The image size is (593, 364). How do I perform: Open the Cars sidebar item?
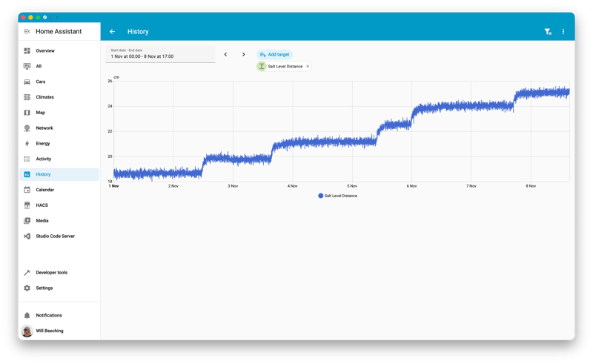coord(41,82)
